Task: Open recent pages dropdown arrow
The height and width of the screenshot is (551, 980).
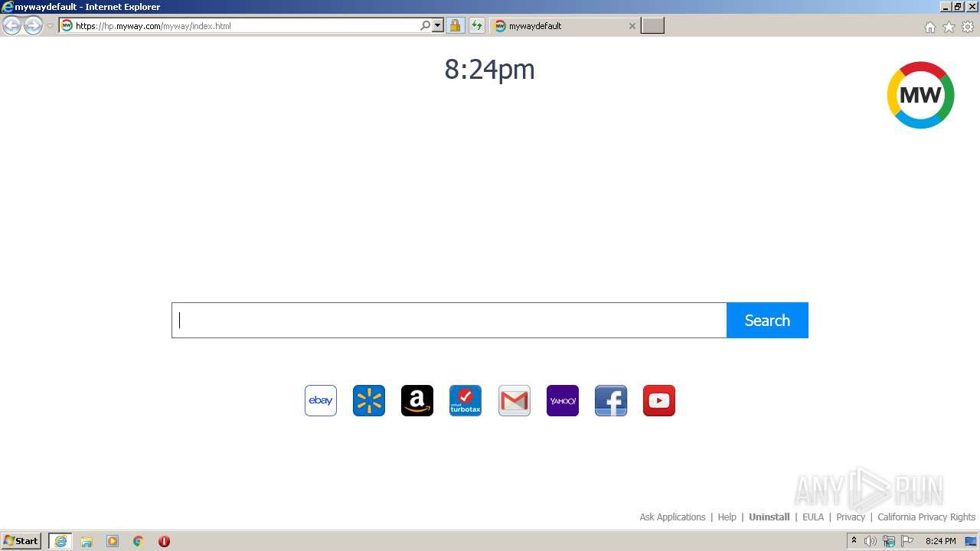Action: [x=50, y=26]
